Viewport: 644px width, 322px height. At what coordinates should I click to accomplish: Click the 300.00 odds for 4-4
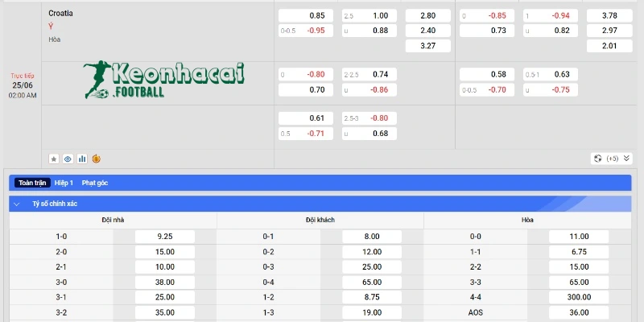coord(579,296)
